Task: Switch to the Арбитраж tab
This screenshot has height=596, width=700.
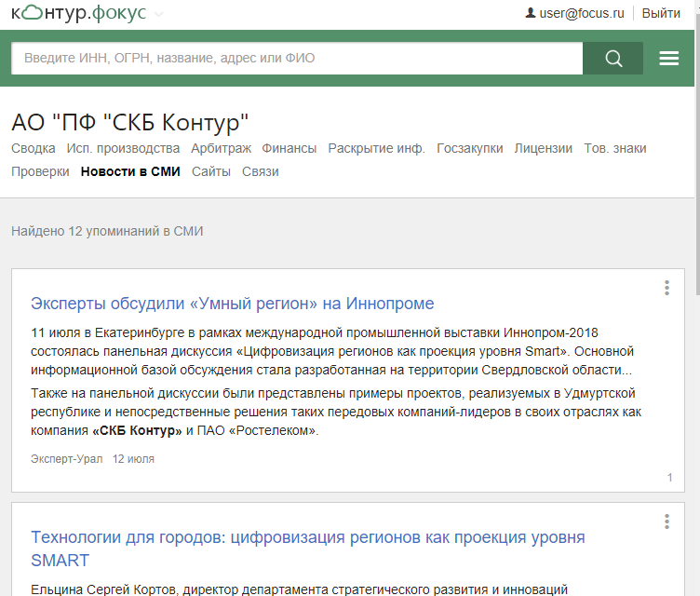Action: (x=221, y=148)
